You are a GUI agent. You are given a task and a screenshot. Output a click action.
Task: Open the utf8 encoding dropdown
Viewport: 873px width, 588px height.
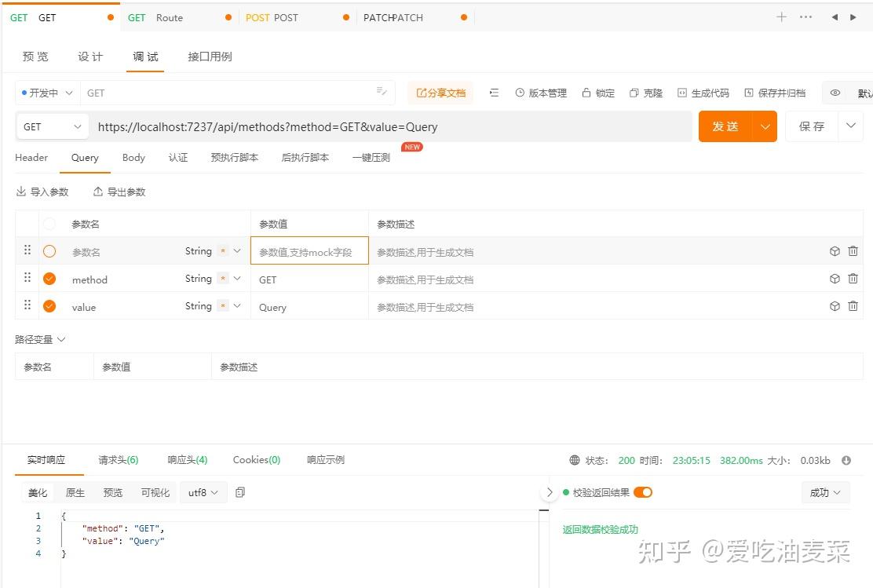(203, 492)
